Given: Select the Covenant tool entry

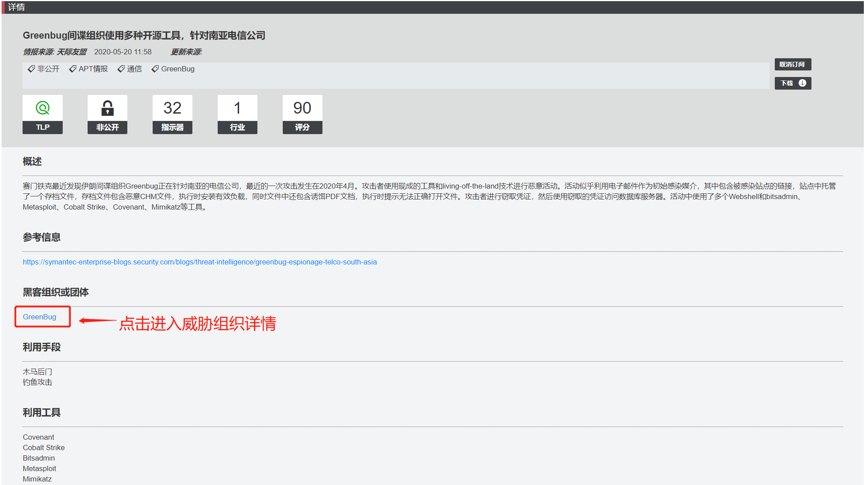Looking at the screenshot, I should pyautogui.click(x=39, y=437).
